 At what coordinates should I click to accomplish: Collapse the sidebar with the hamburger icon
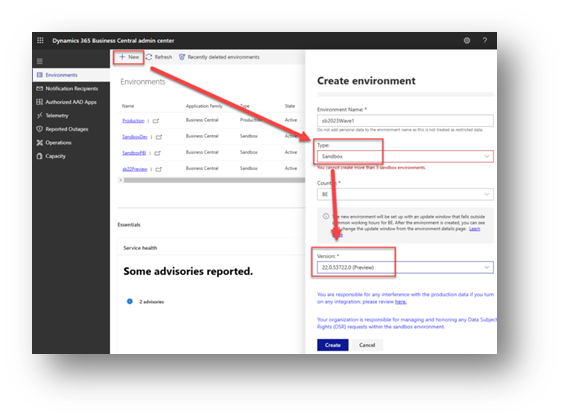[40, 61]
